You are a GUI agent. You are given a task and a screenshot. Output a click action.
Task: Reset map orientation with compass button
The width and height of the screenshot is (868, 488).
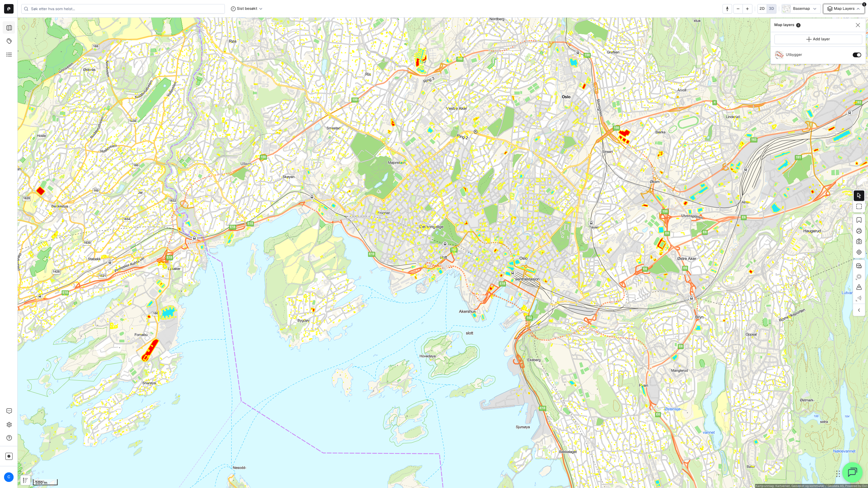727,9
